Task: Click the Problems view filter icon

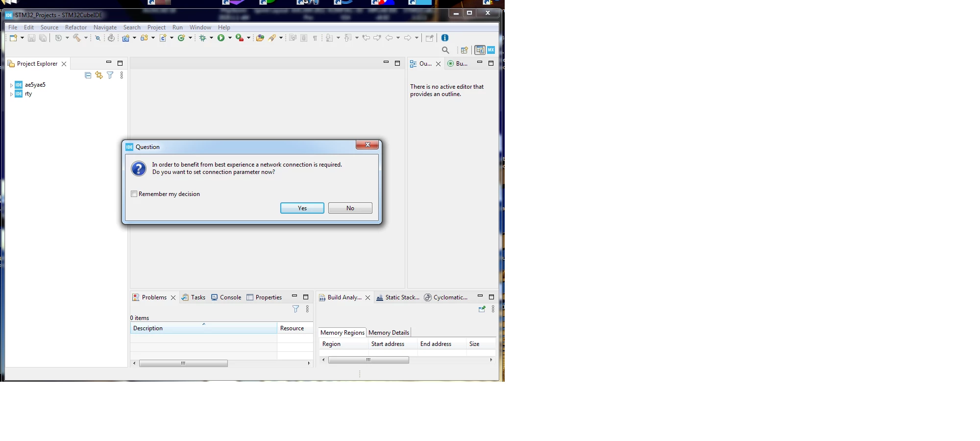Action: point(295,309)
